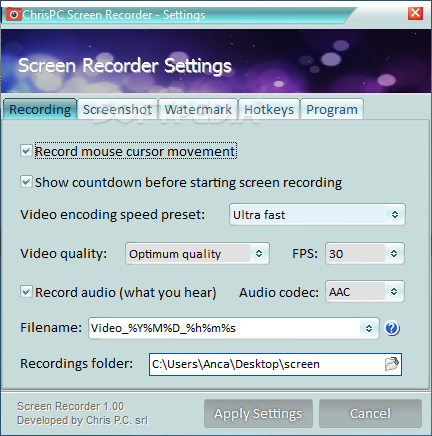Open the Video encoding speed preset dropdown
Viewport: 432px width, 436px height.
pos(317,215)
